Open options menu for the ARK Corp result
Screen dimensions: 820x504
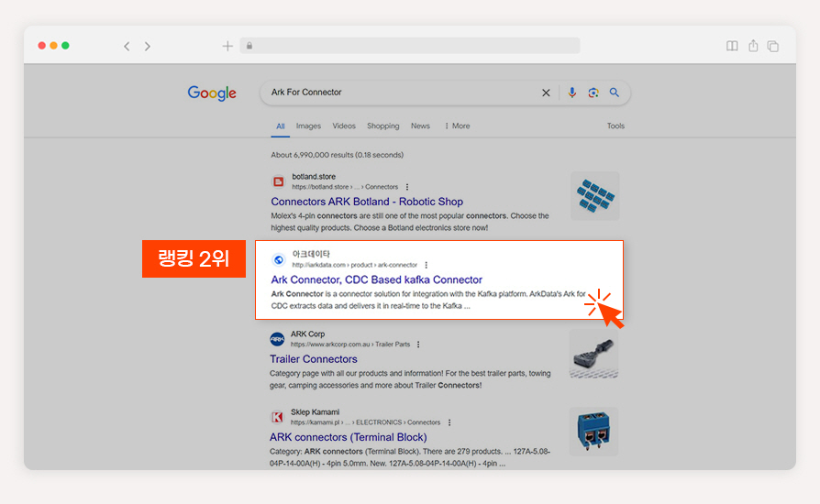[x=418, y=345]
